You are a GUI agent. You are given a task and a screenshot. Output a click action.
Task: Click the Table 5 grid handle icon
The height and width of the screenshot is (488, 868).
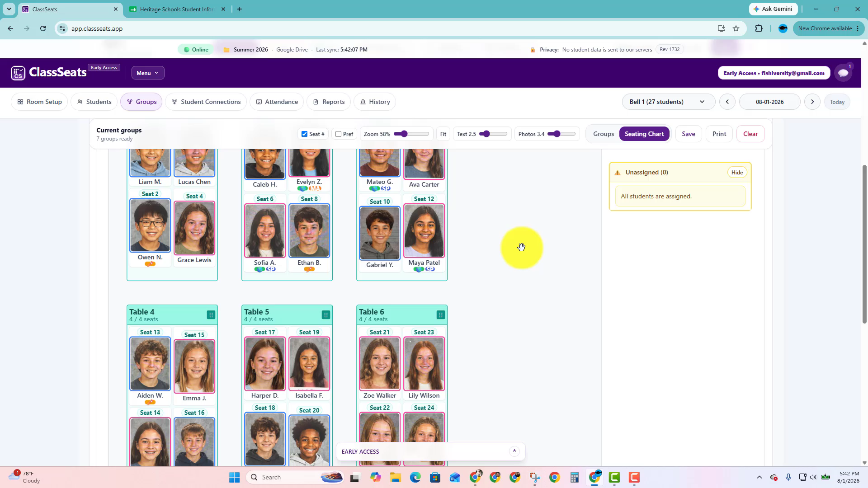326,315
